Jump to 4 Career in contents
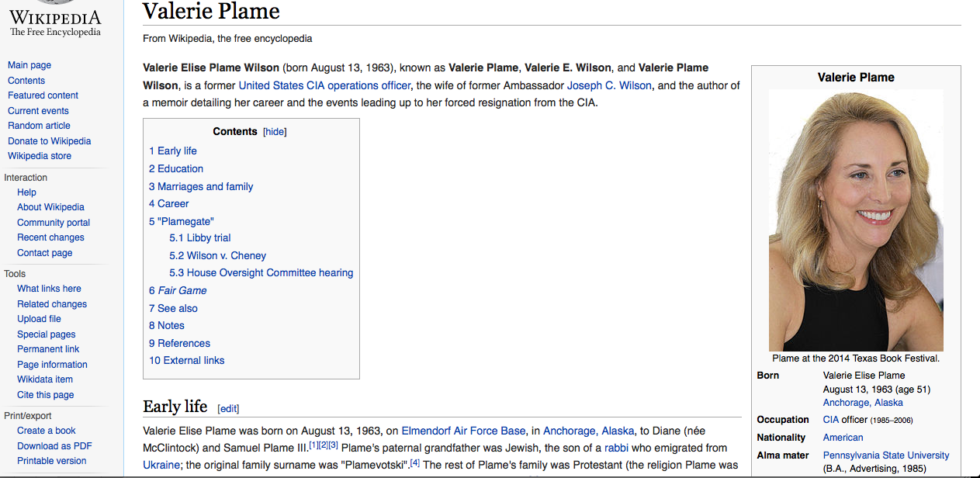980x478 pixels. pyautogui.click(x=169, y=203)
